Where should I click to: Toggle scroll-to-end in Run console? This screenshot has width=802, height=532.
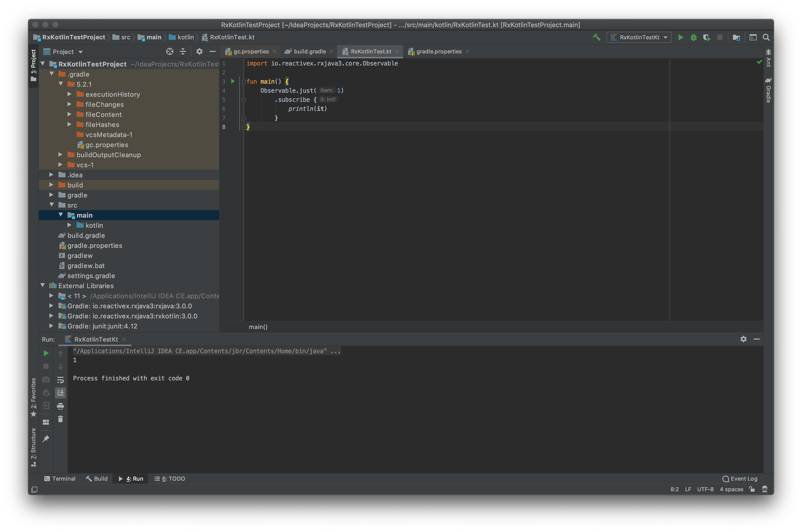[60, 393]
